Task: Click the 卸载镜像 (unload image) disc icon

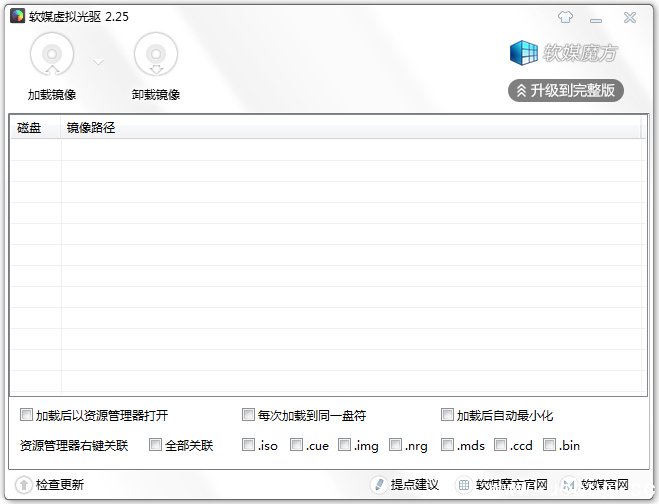Action: pyautogui.click(x=155, y=55)
